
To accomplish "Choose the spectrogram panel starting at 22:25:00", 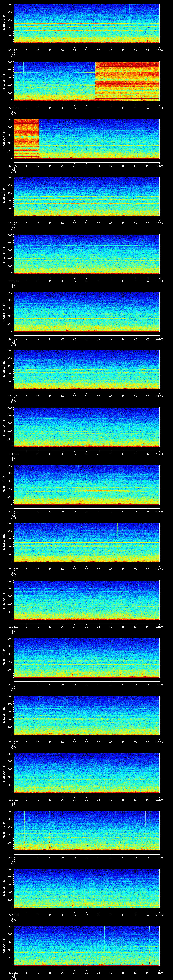I will coord(86,658).
